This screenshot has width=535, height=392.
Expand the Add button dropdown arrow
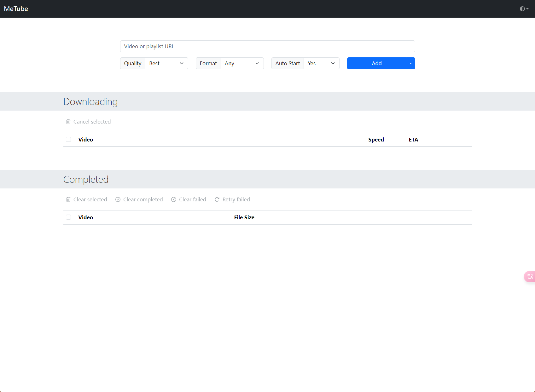(411, 63)
